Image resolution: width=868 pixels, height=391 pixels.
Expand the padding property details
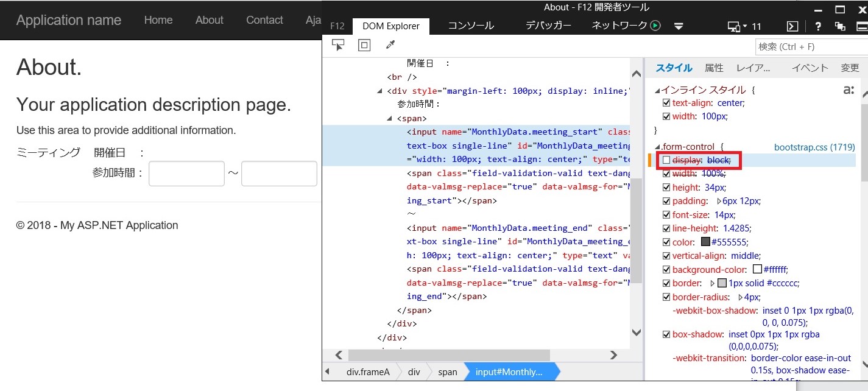(719, 200)
